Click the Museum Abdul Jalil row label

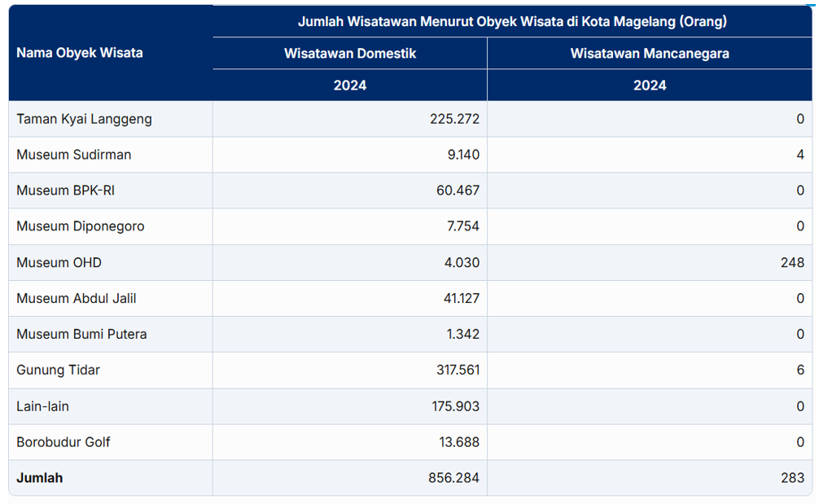(x=77, y=298)
